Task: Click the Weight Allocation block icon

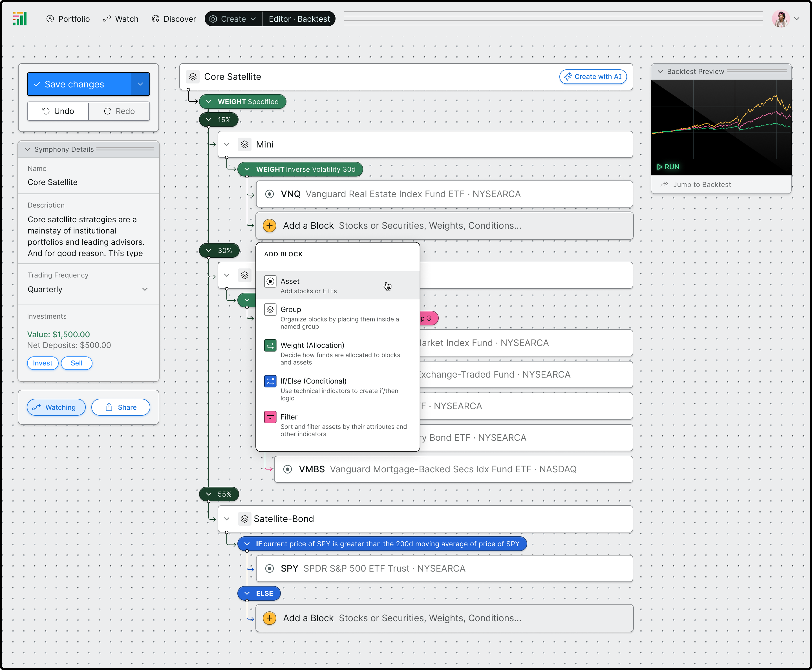Action: [270, 345]
